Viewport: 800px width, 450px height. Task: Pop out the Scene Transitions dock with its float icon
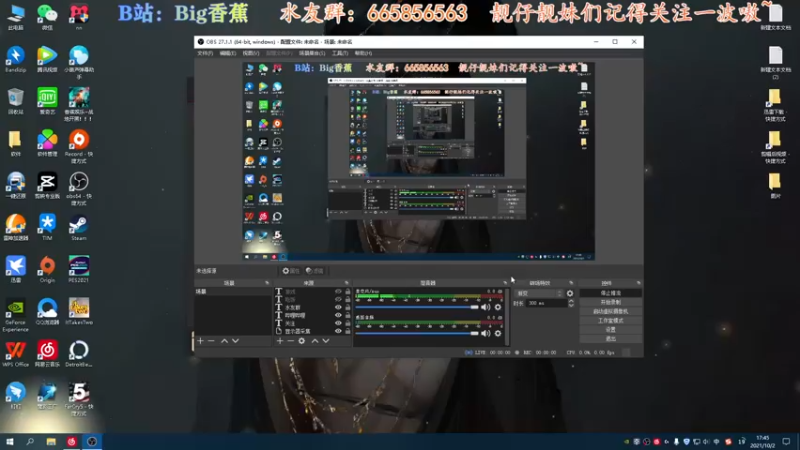[571, 283]
